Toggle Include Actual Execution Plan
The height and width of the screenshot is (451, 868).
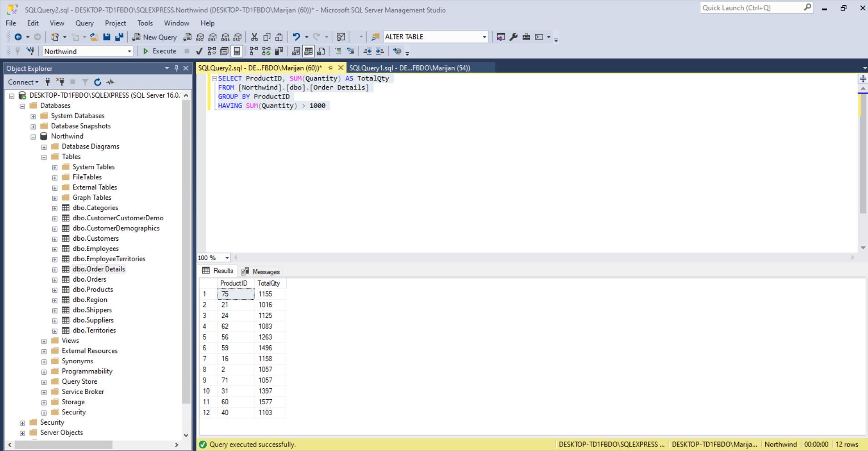[x=254, y=51]
